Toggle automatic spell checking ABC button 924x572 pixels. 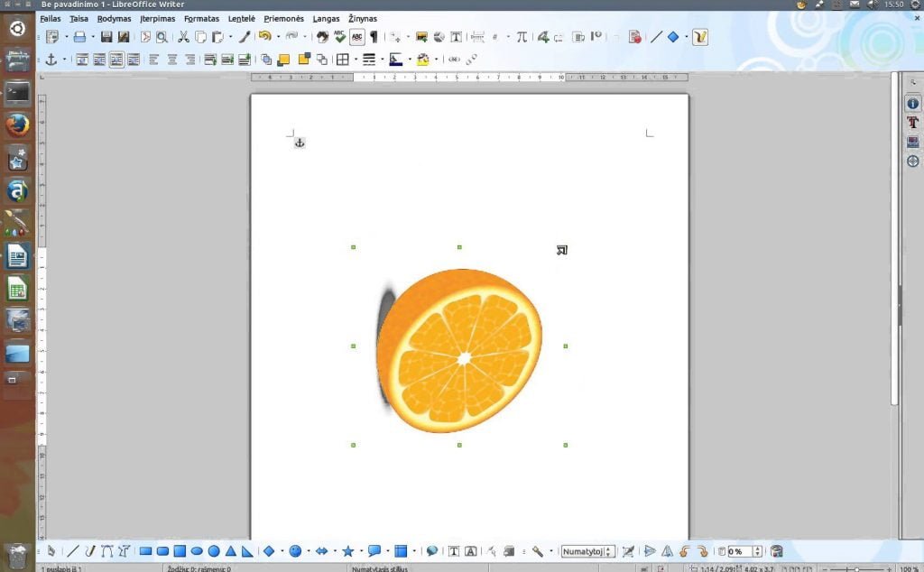click(x=357, y=37)
